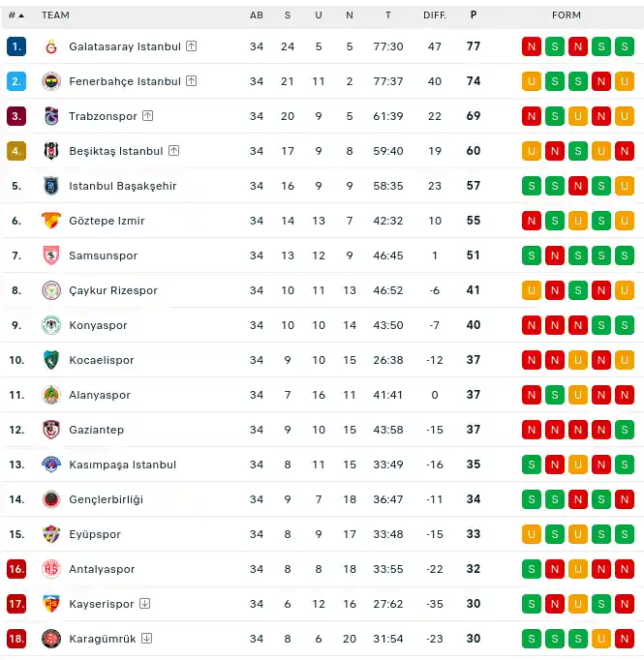Click Fenerbahçe's first orange U form badge
Screen dimensions: 644x660
tap(532, 81)
